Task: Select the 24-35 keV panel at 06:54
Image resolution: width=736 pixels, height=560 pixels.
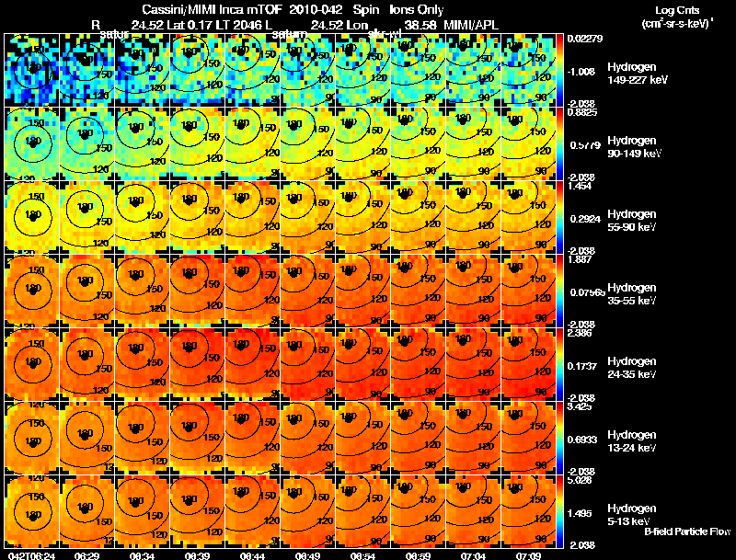Action: tap(362, 365)
